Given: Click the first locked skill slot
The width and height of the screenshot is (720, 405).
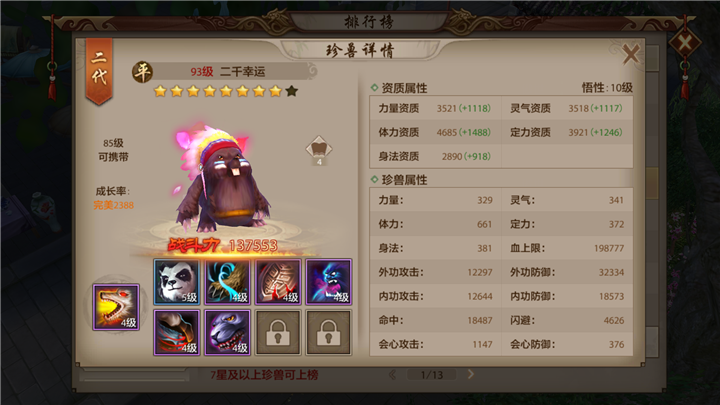Looking at the screenshot, I should tap(278, 332).
